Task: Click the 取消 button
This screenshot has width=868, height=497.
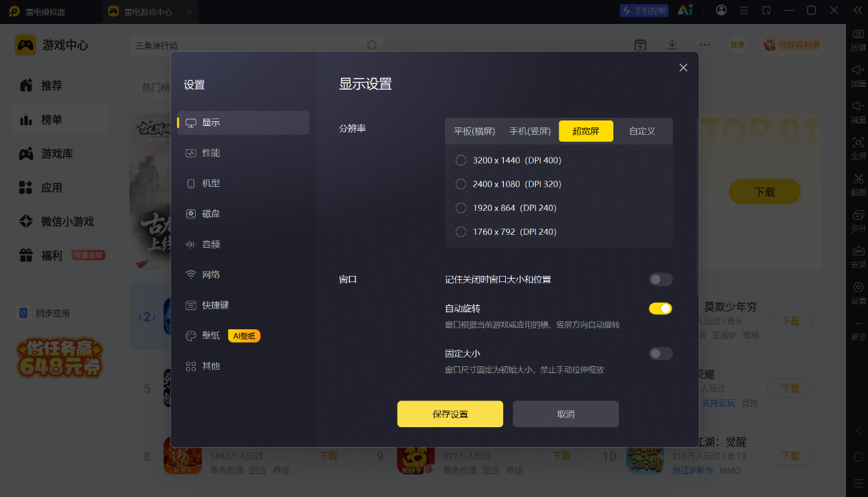Action: [566, 414]
